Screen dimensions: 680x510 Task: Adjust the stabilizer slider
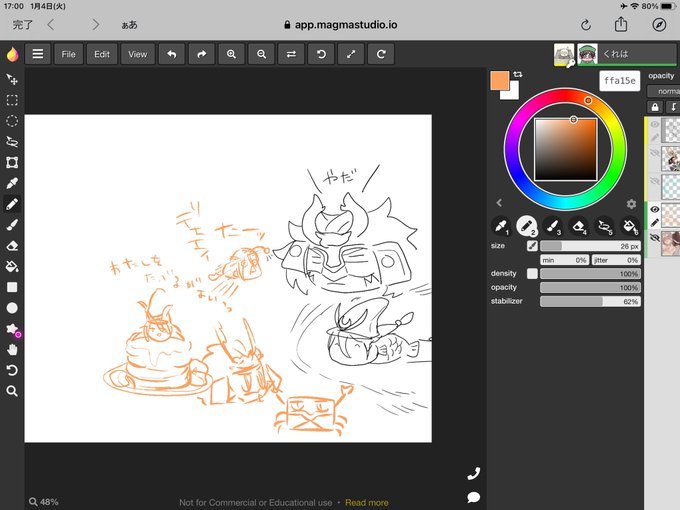[x=590, y=302]
